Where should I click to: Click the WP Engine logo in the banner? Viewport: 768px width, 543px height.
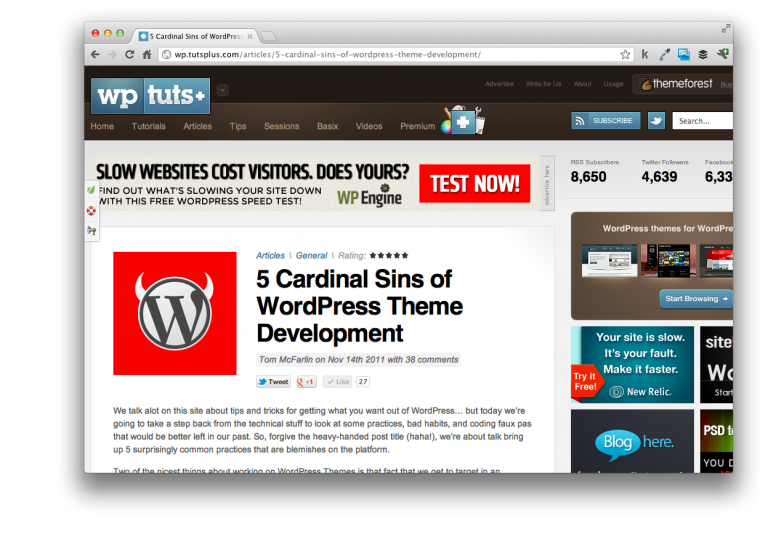[x=369, y=196]
